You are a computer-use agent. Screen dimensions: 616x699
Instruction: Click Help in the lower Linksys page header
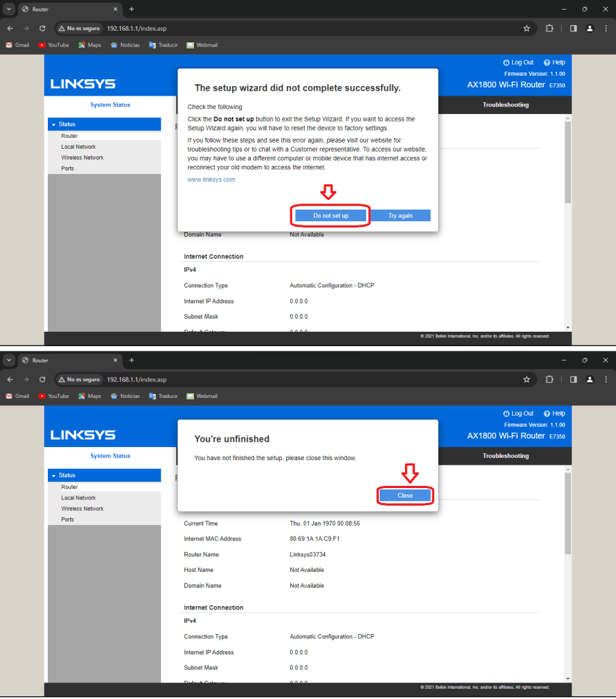[555, 413]
